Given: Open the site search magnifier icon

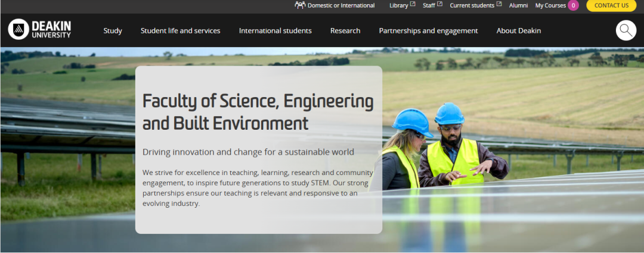Looking at the screenshot, I should [x=626, y=30].
